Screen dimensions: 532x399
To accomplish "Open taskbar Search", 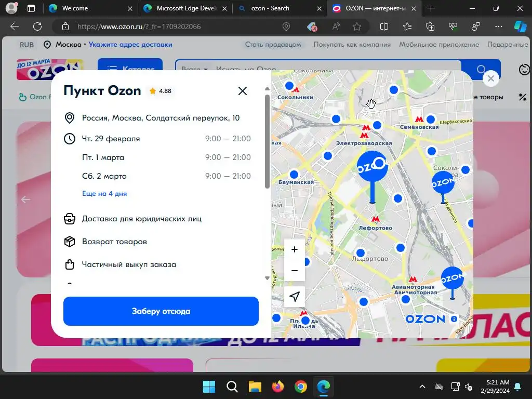I will (232, 387).
